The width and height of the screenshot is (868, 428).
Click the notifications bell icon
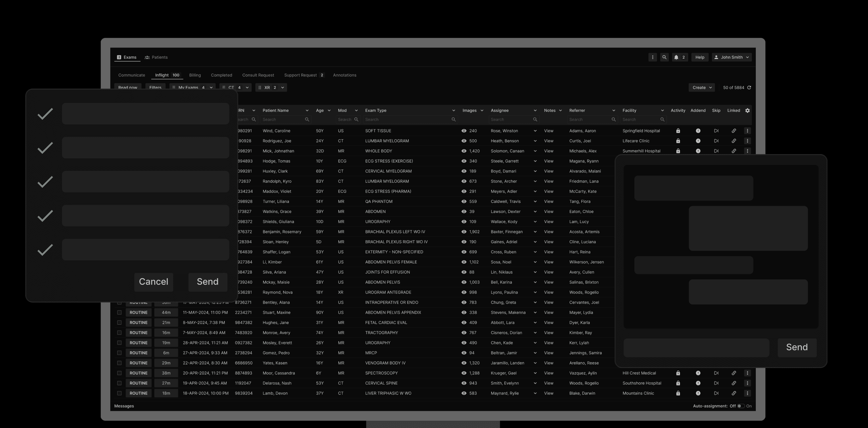coord(676,57)
